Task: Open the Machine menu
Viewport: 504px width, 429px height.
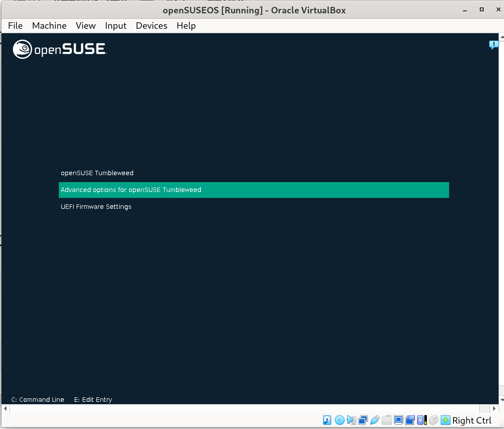Action: (x=49, y=26)
